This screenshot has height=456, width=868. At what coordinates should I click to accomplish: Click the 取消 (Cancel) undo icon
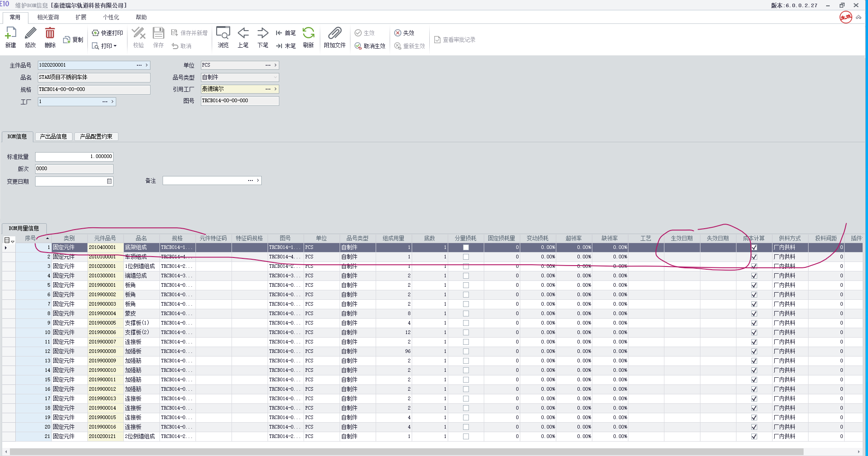click(175, 46)
